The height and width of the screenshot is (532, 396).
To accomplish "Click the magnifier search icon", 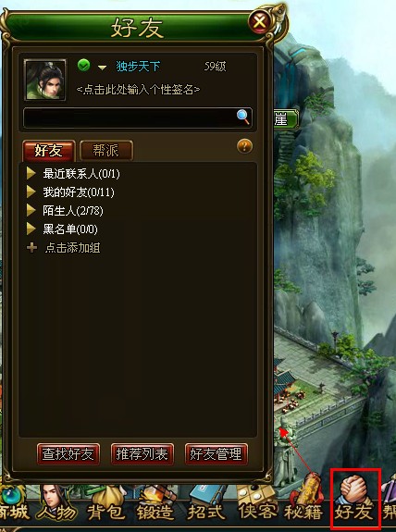I will coord(243,117).
